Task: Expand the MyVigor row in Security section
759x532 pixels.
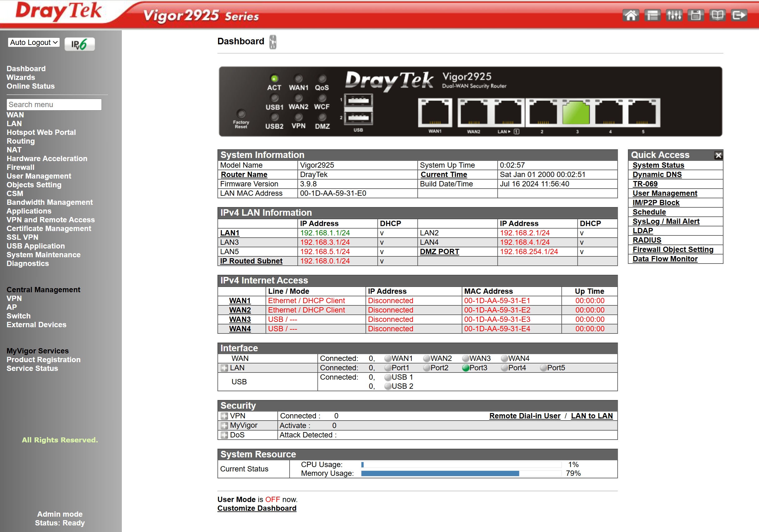Action: (225, 426)
